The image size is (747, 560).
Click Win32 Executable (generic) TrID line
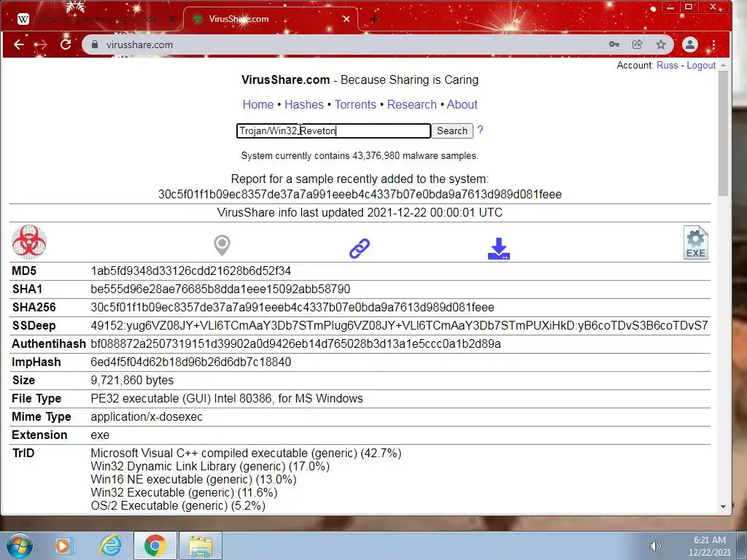point(184,492)
